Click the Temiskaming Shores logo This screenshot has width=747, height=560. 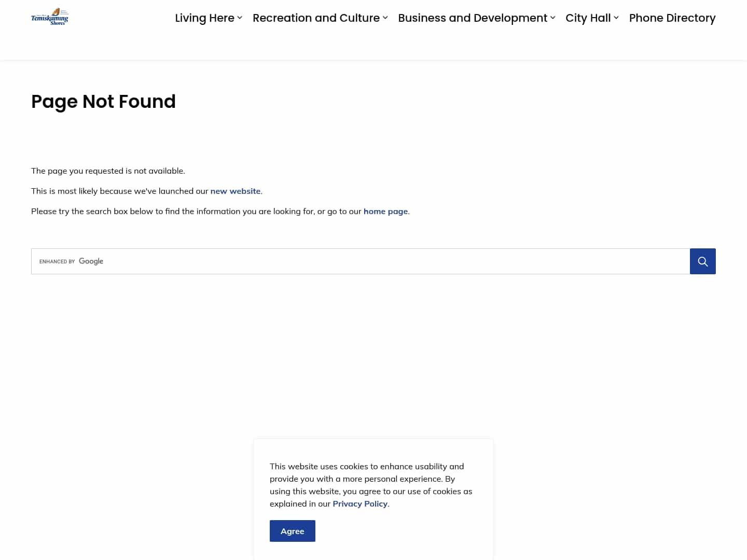50,16
